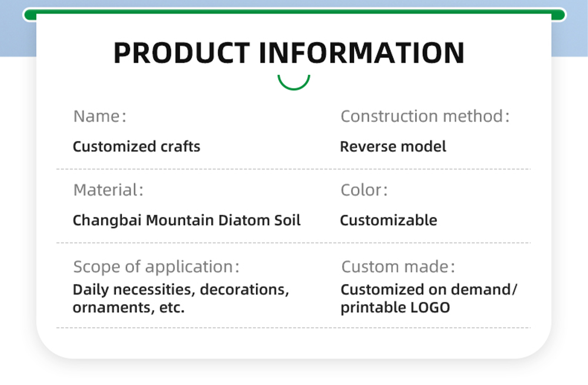The image size is (588, 385).
Task: Click the Customized crafts value
Action: pyautogui.click(x=136, y=147)
